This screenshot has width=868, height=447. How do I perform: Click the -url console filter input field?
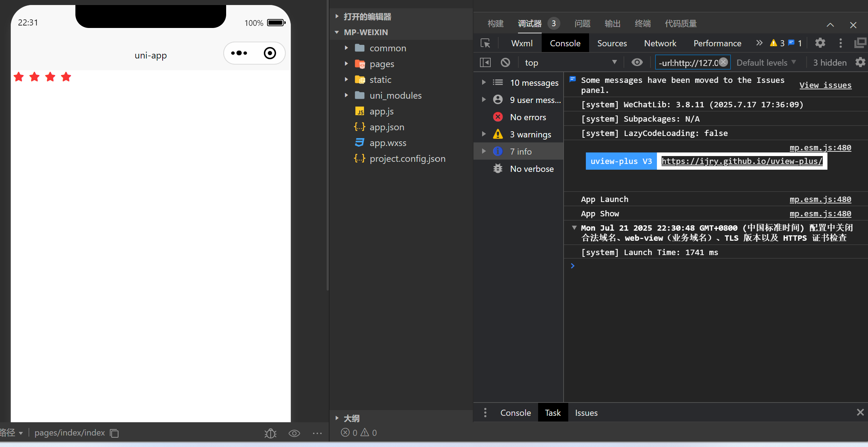pos(689,62)
